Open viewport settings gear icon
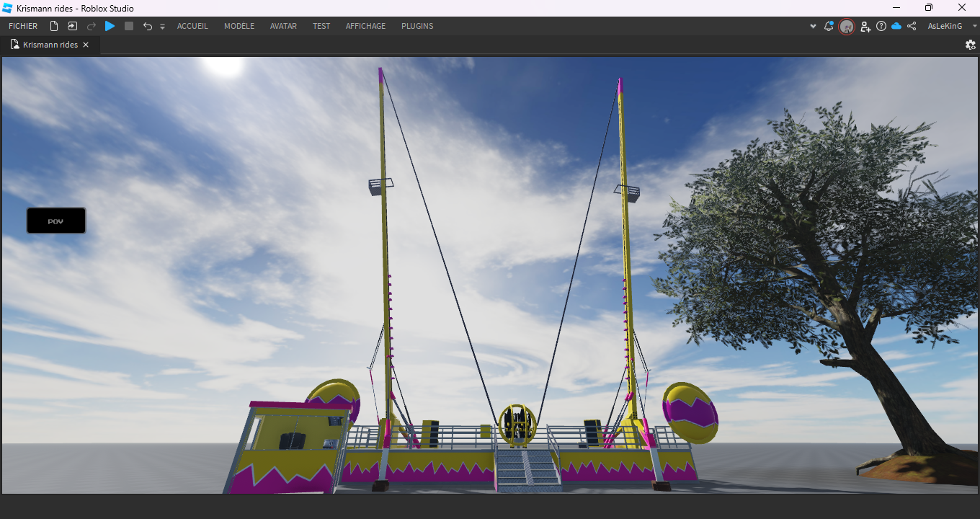 970,45
